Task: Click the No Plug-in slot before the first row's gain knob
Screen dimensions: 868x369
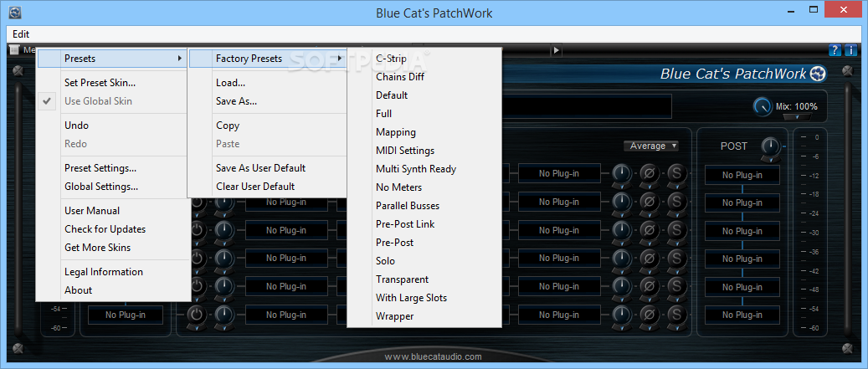Action: click(x=560, y=174)
